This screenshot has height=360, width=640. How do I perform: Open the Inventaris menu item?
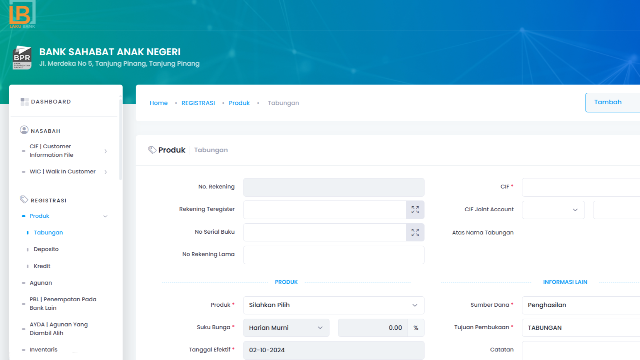coord(44,349)
